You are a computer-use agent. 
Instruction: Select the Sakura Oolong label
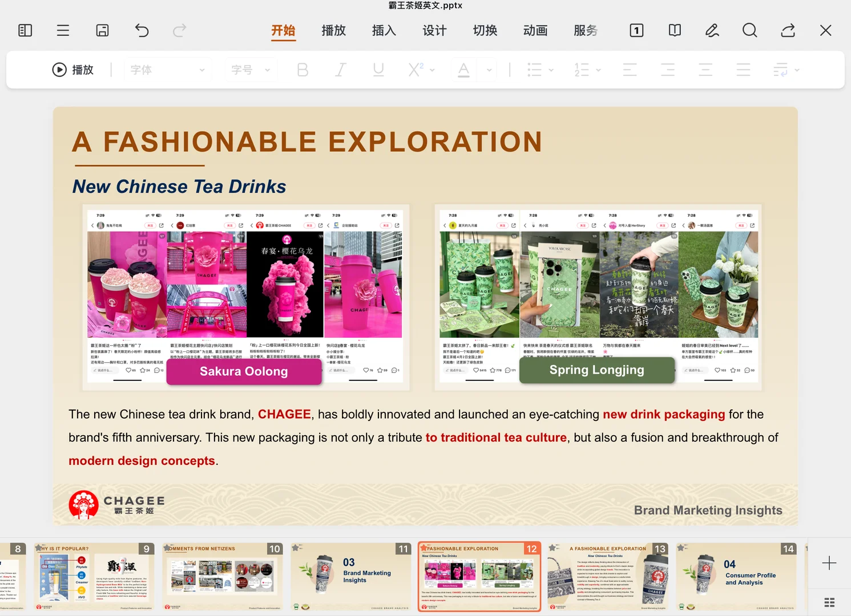tap(244, 371)
